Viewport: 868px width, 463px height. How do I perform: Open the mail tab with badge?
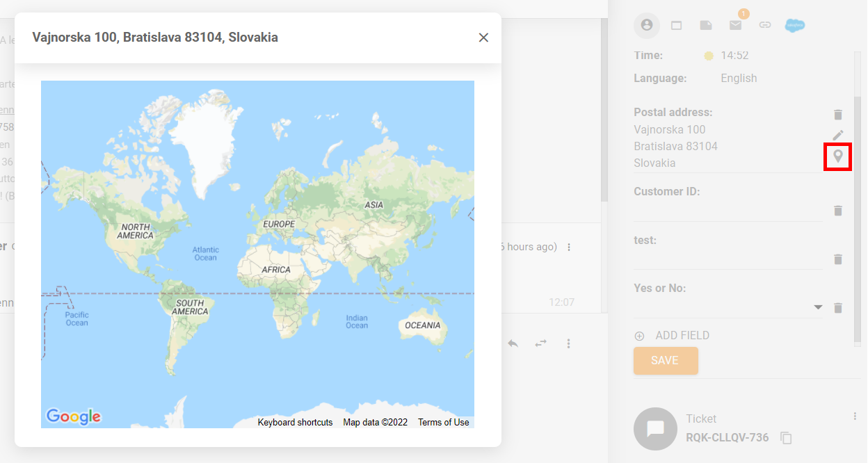[735, 25]
